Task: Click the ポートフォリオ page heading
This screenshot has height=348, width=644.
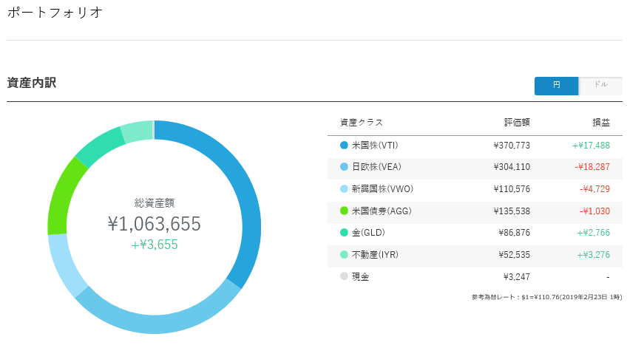Action: (55, 13)
